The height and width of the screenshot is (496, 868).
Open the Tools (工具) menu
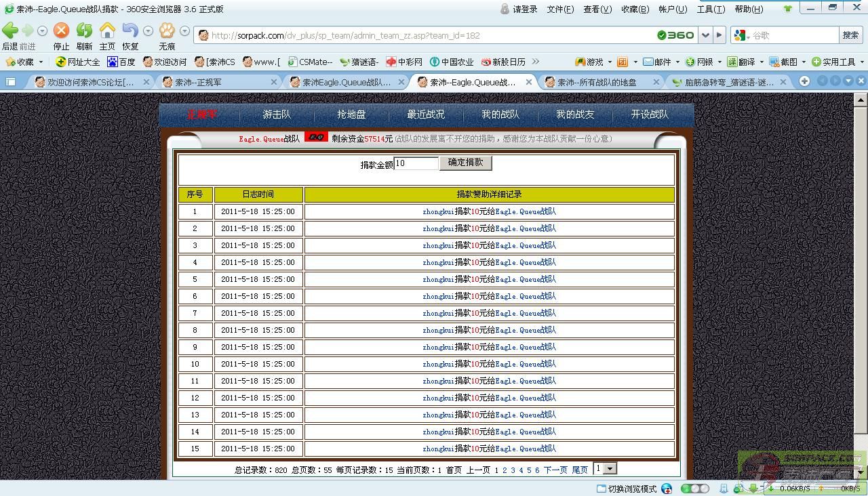tap(710, 9)
